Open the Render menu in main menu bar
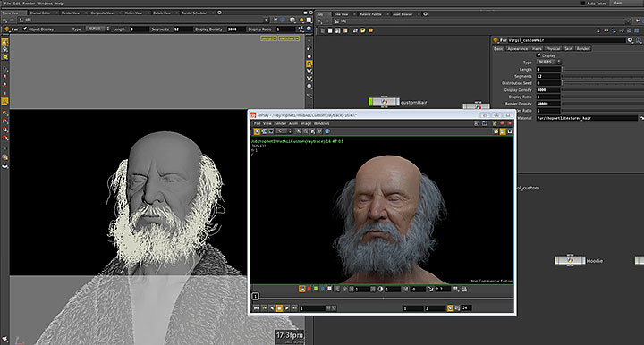 pyautogui.click(x=29, y=4)
